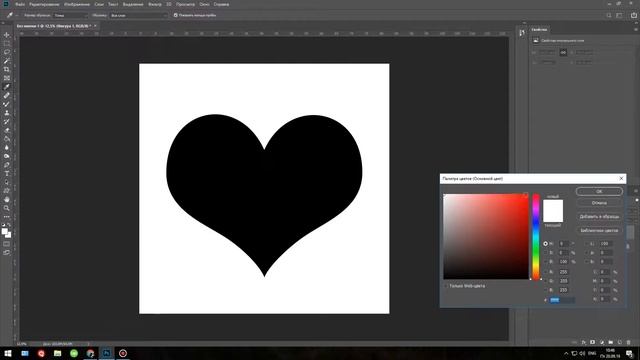
Task: Select the S saturation radio button
Action: pos(545,253)
